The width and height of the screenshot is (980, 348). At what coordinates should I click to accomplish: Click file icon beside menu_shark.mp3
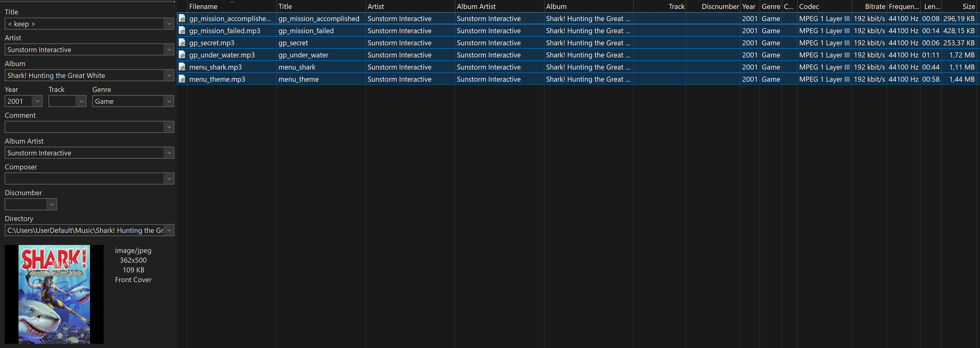coord(182,67)
